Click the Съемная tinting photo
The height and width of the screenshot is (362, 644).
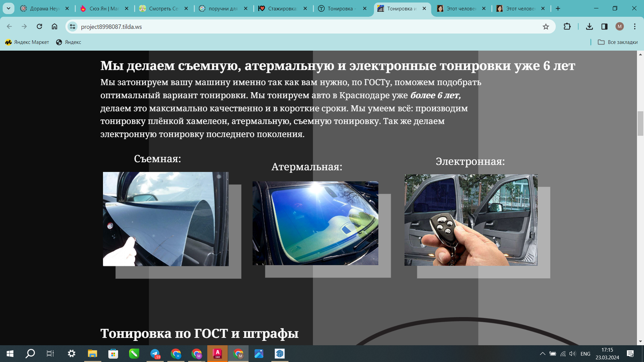(166, 219)
